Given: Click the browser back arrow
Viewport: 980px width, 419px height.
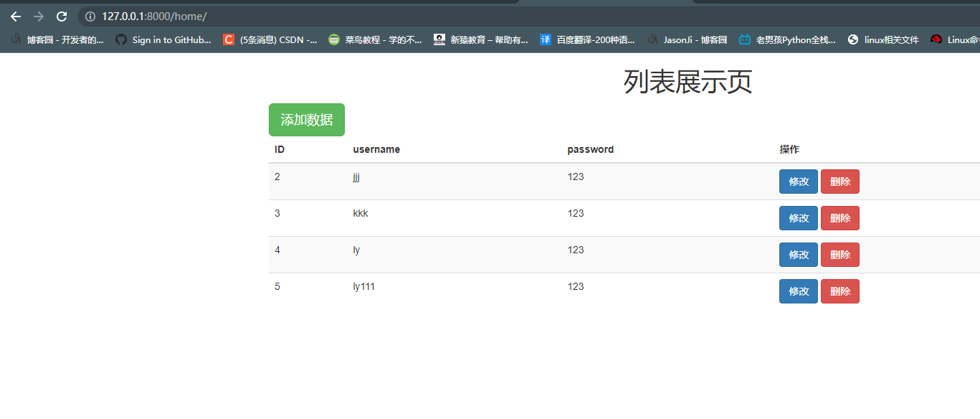Looking at the screenshot, I should click(x=16, y=17).
